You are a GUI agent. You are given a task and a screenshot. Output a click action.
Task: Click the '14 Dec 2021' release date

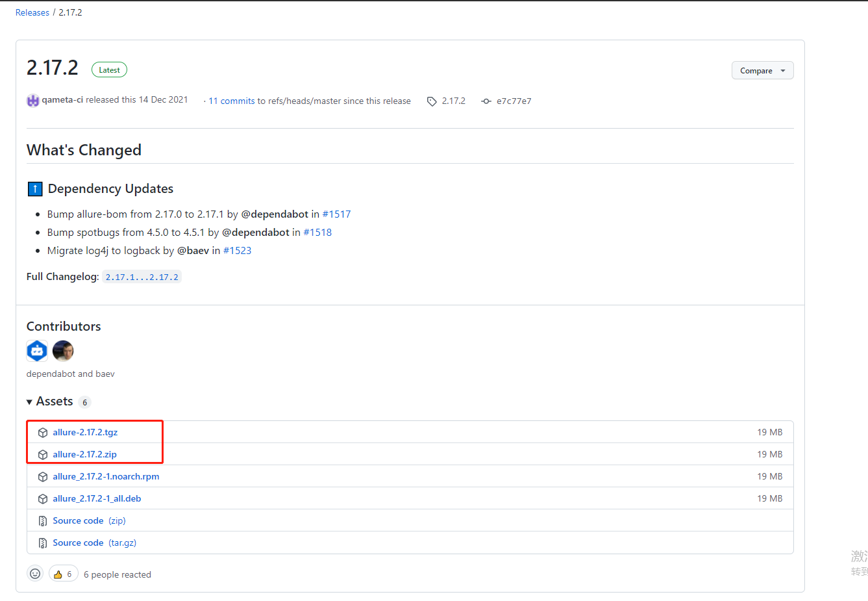pyautogui.click(x=164, y=99)
